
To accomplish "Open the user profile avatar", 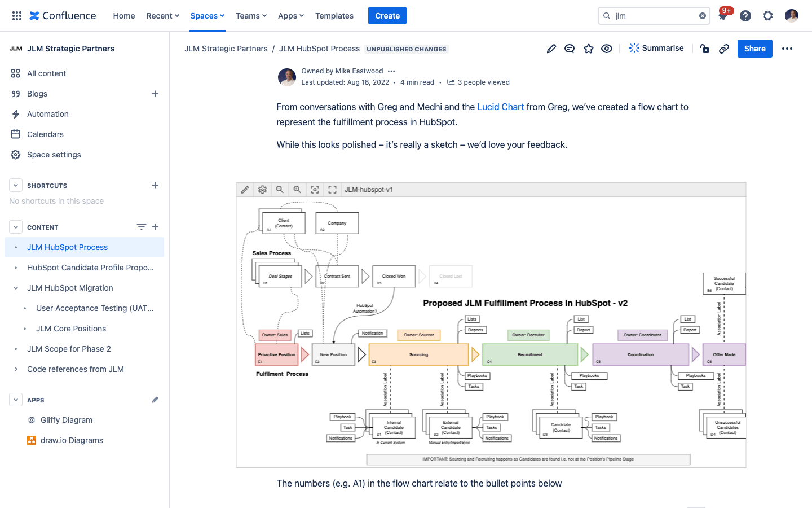I will click(792, 16).
